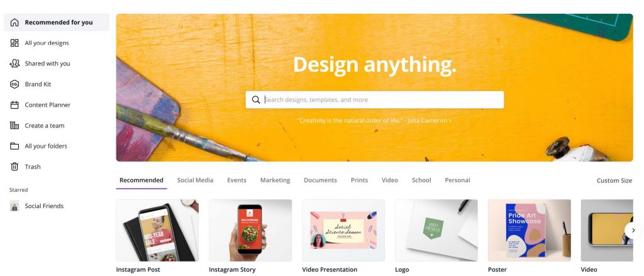644x276 pixels.
Task: Show more templates with the right arrow
Action: 633,230
